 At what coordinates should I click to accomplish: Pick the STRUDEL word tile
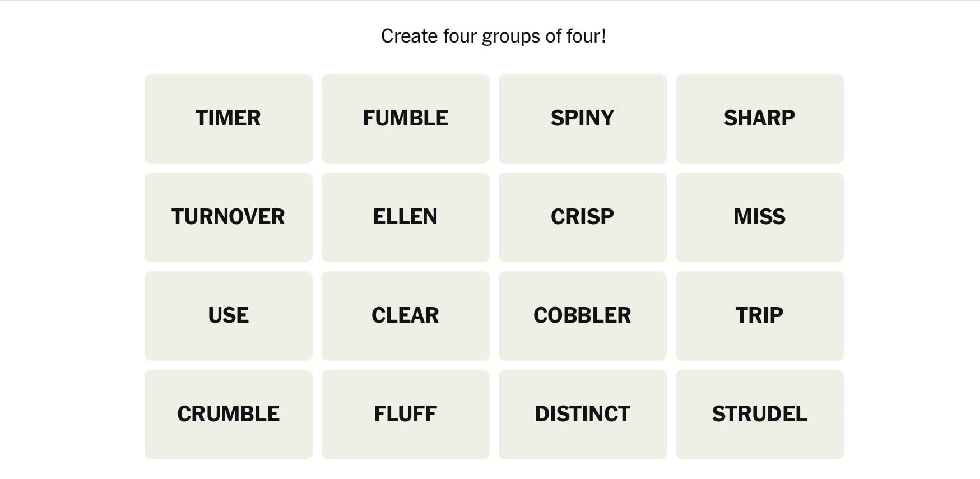tap(759, 415)
